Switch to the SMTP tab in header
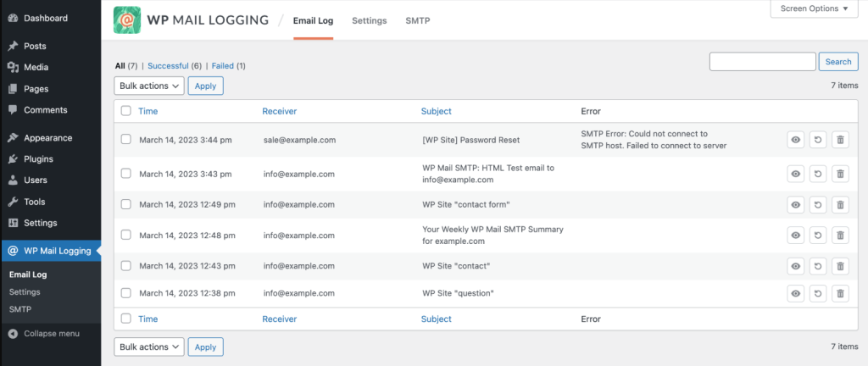This screenshot has width=868, height=366. coord(417,21)
